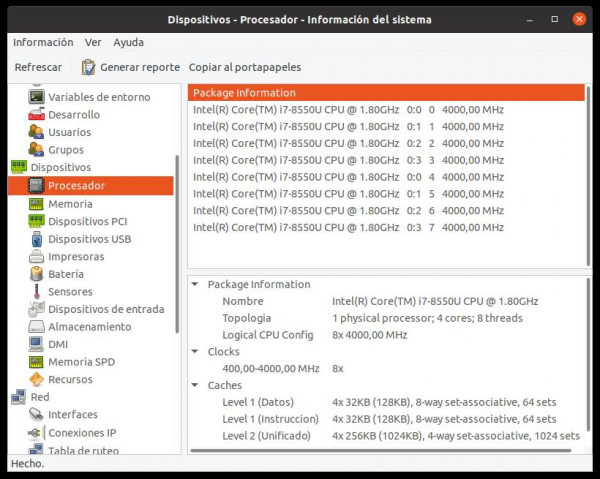Screen dimensions: 600x479
Task: Click the Dispositivos USB plug icon
Action: 36,239
